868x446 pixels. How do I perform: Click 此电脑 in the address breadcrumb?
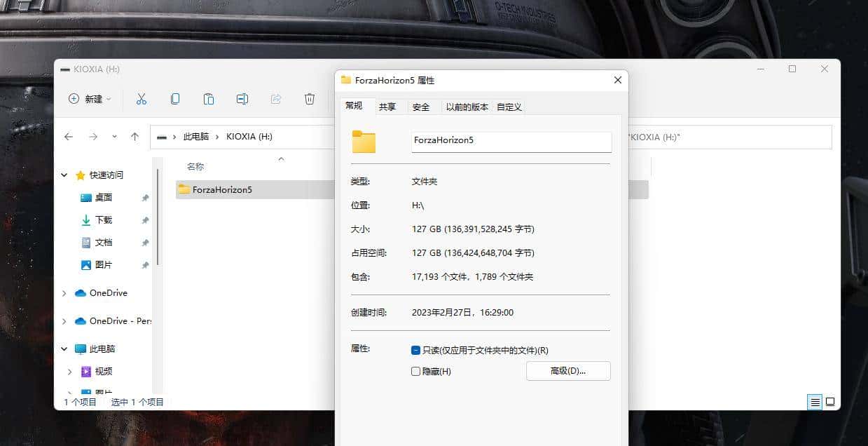coord(195,136)
